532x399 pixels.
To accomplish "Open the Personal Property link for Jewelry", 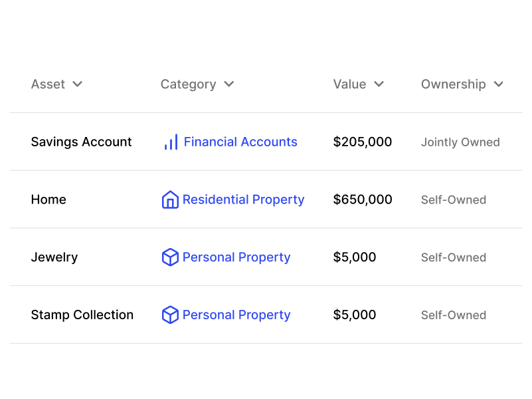I will point(236,257).
